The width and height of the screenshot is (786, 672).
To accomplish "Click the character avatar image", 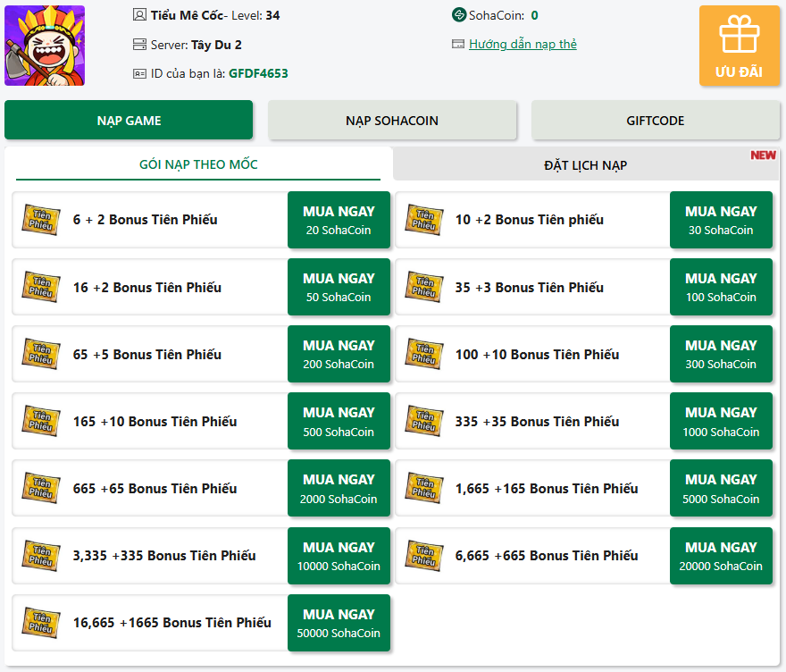I will 45,46.
